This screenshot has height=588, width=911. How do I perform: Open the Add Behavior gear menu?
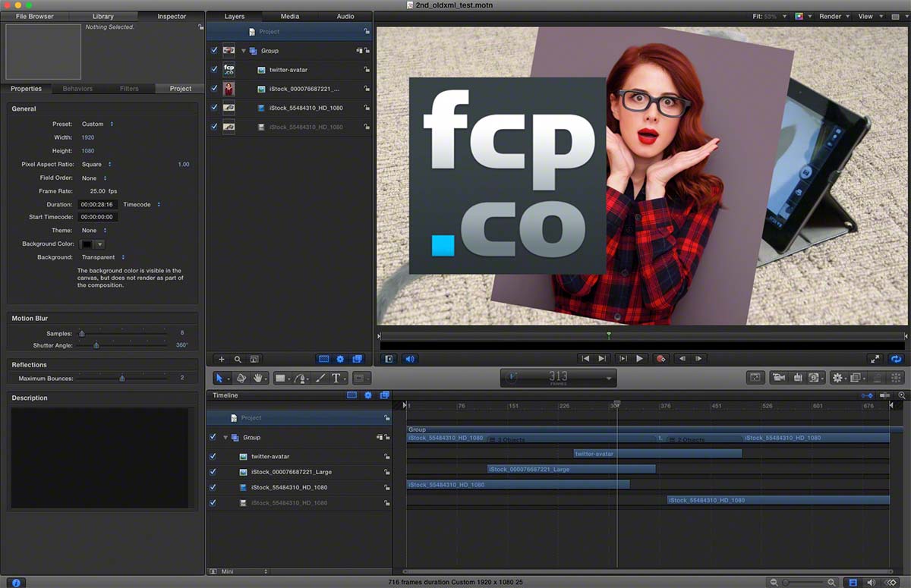click(x=838, y=377)
